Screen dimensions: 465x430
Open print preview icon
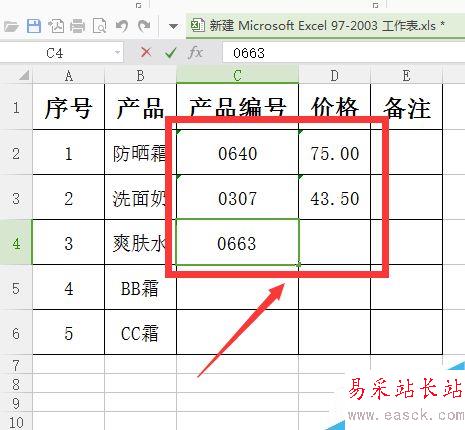(x=100, y=26)
